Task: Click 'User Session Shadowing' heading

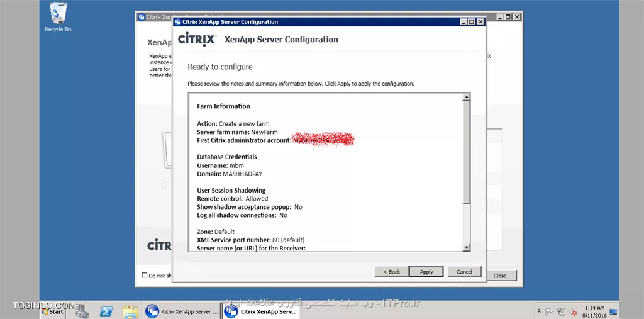Action: coord(231,191)
